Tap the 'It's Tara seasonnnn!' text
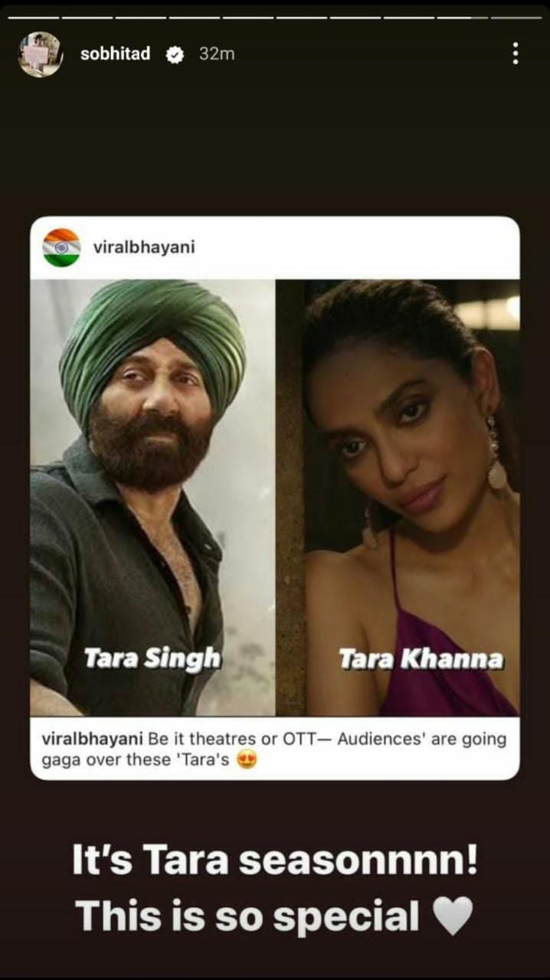Image resolution: width=550 pixels, height=980 pixels. click(x=275, y=861)
